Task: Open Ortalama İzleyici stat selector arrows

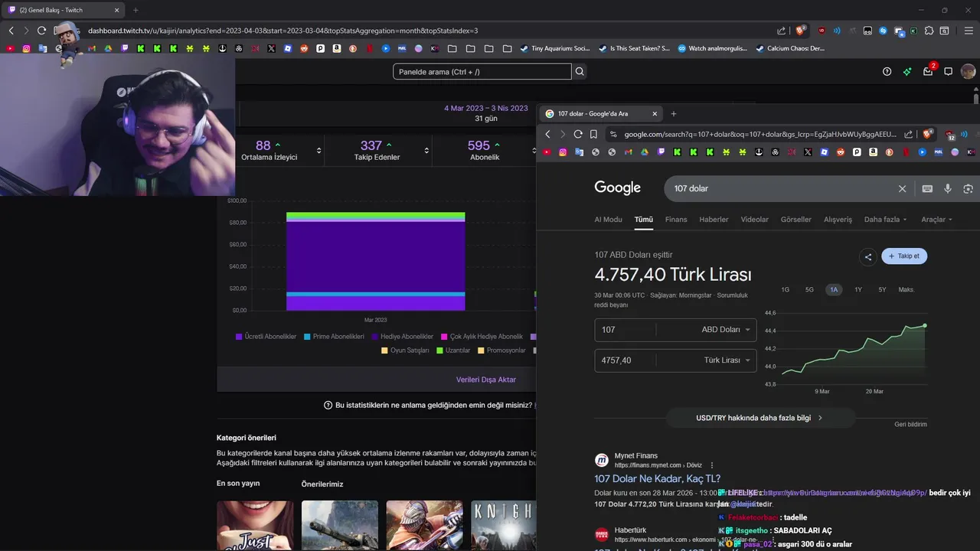Action: pyautogui.click(x=318, y=151)
